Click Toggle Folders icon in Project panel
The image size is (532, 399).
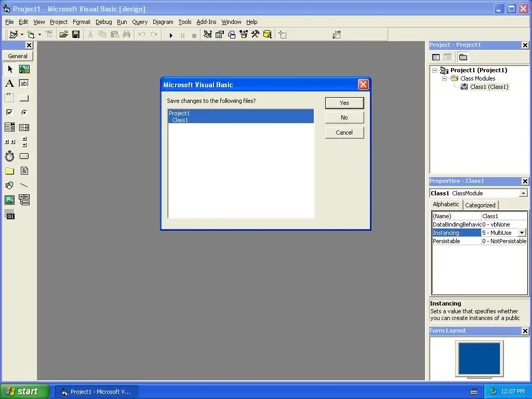tap(463, 57)
